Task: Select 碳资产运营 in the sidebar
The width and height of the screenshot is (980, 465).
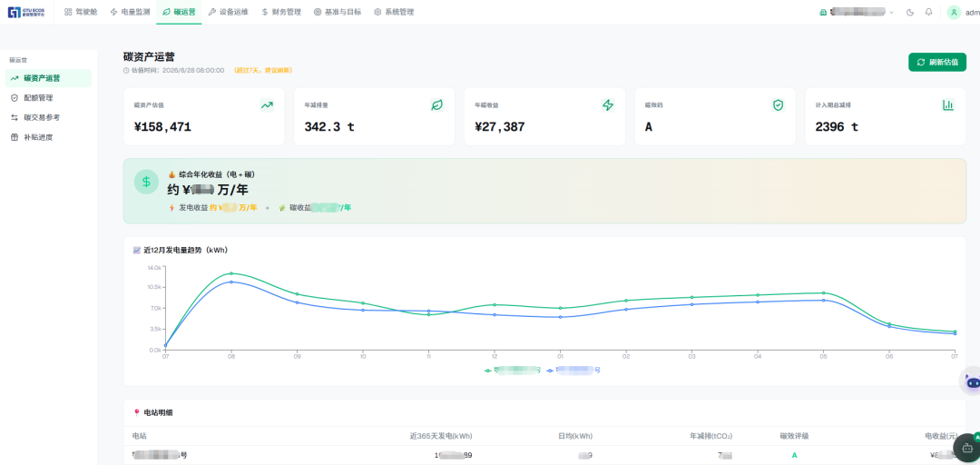Action: point(48,78)
